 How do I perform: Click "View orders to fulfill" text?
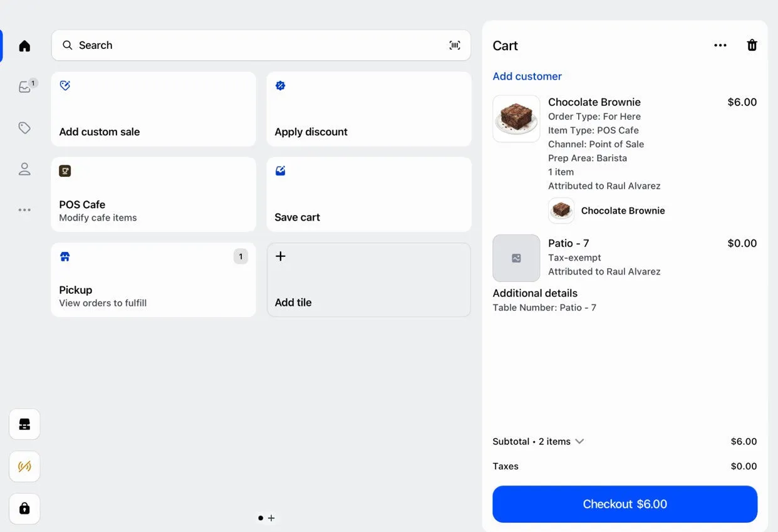[x=103, y=303]
